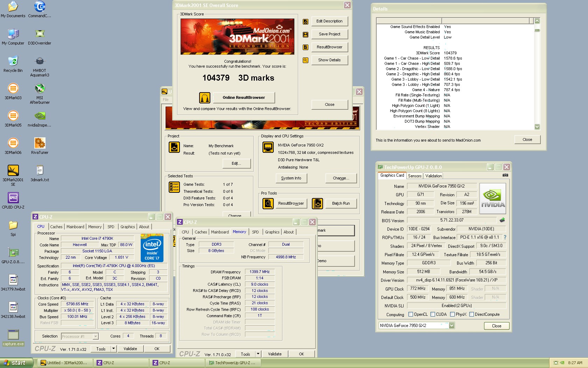The height and width of the screenshot is (368, 588).
Task: Open Validation tab in GPU-Z
Action: (x=434, y=176)
